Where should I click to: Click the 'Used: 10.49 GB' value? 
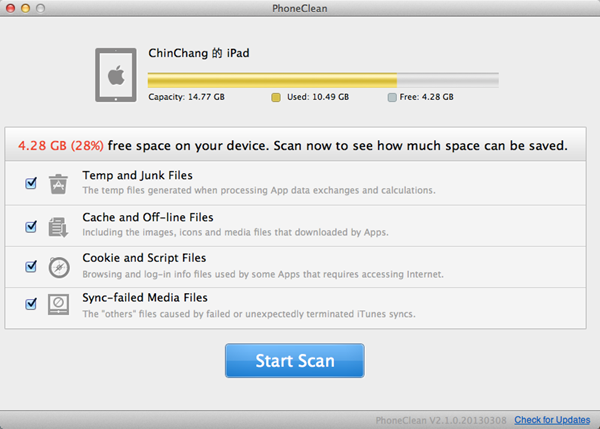click(x=318, y=97)
